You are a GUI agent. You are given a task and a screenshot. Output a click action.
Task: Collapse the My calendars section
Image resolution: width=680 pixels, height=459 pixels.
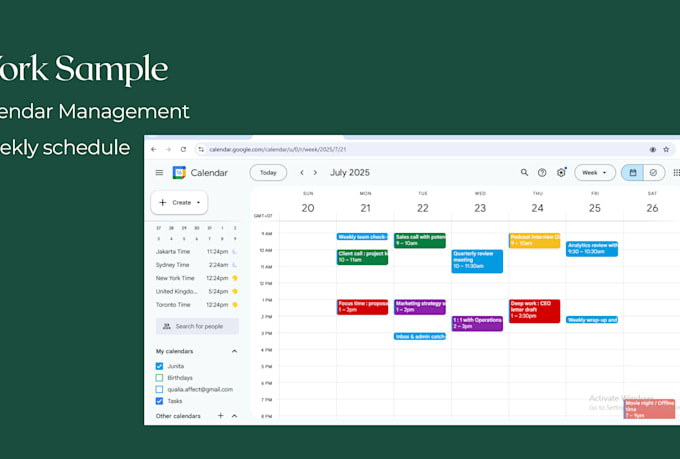click(234, 351)
